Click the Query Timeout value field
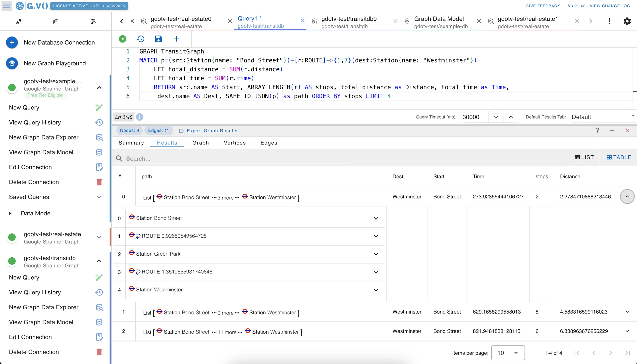This screenshot has width=637, height=364. [x=474, y=117]
